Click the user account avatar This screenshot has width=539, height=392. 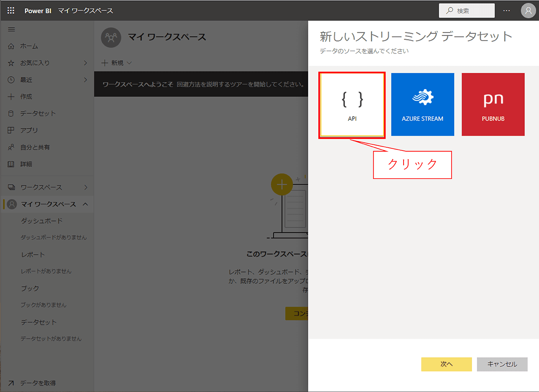pos(528,11)
